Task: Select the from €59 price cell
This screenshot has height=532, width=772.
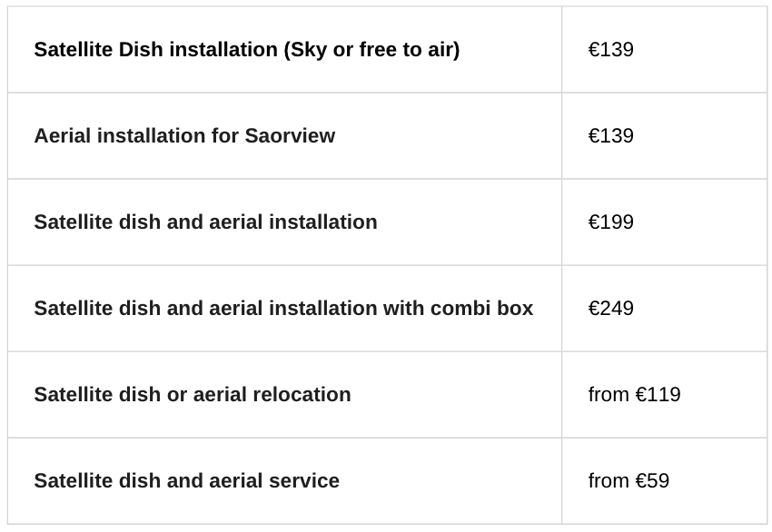Action: pyautogui.click(x=628, y=481)
